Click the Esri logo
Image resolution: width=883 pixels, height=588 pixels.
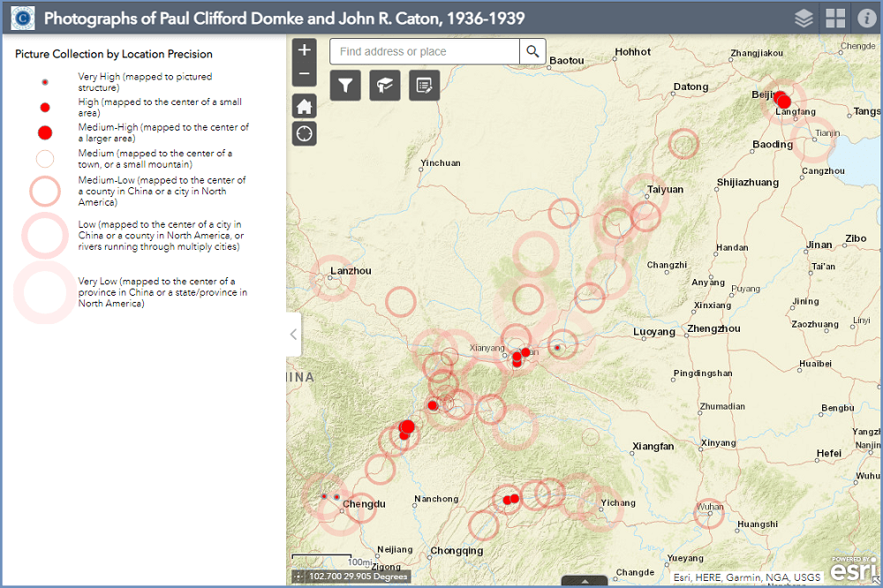point(854,570)
